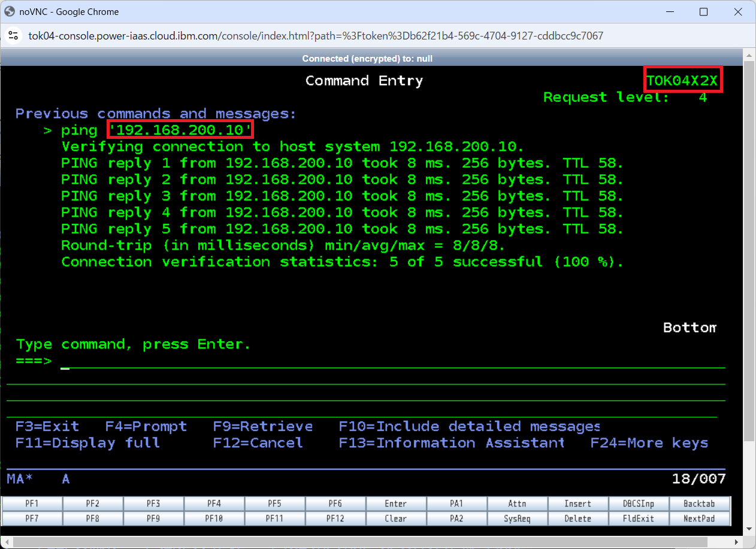Viewport: 756px width, 549px height.
Task: Click the F11=Display full text
Action: click(88, 443)
